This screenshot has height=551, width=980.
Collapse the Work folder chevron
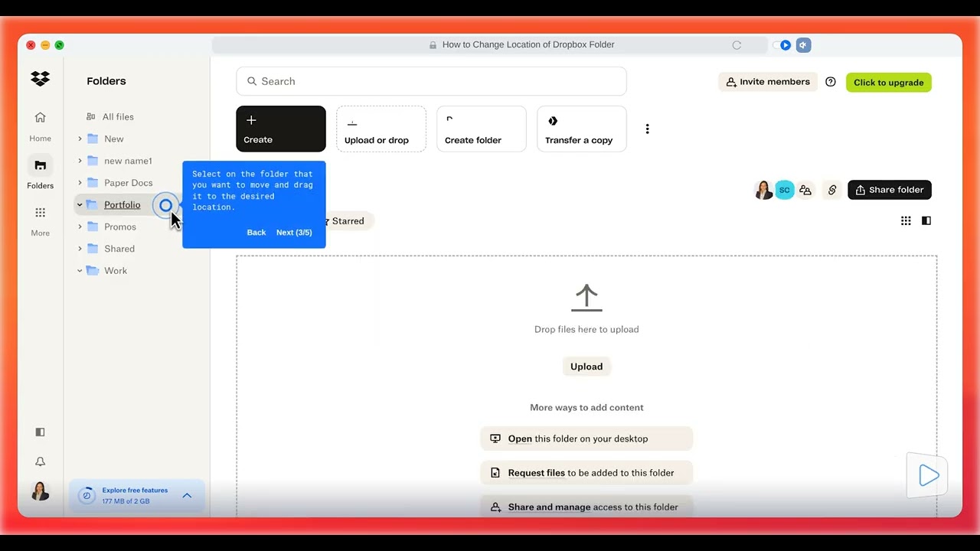pos(80,270)
